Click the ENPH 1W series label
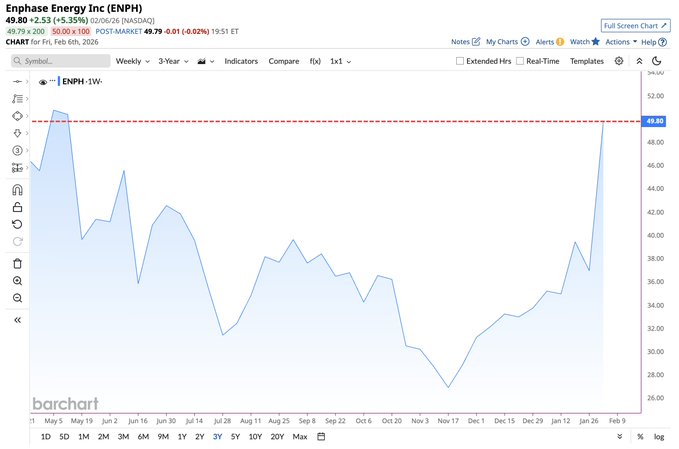The width and height of the screenshot is (679, 449). click(x=82, y=81)
